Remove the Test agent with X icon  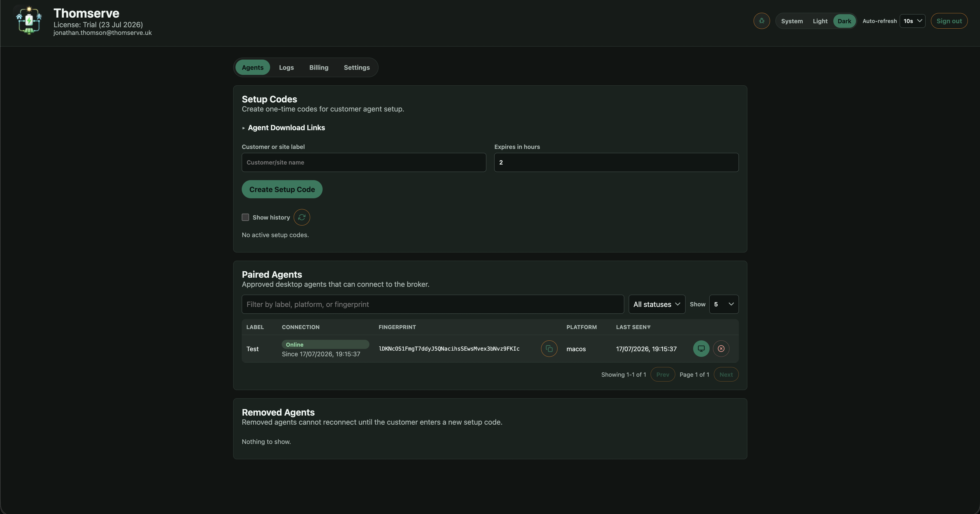pyautogui.click(x=721, y=349)
